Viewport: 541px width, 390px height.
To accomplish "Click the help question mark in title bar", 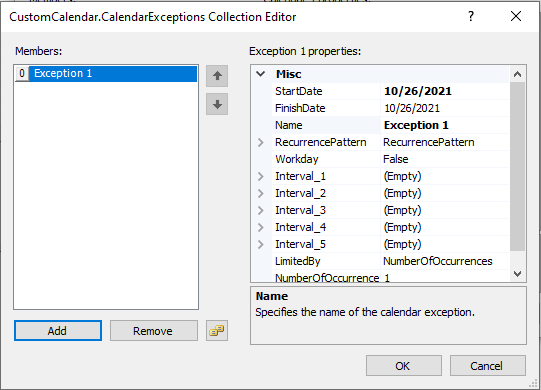I will coord(471,16).
